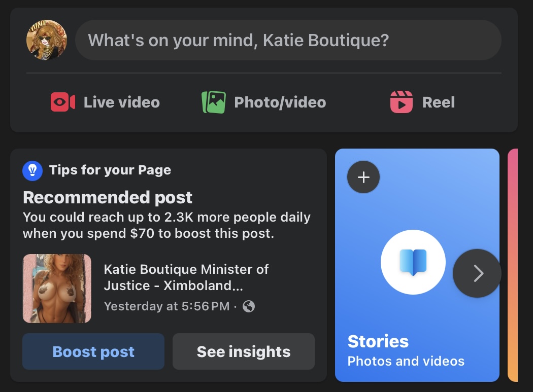Open the Stories card title
The width and height of the screenshot is (533, 392).
click(378, 341)
